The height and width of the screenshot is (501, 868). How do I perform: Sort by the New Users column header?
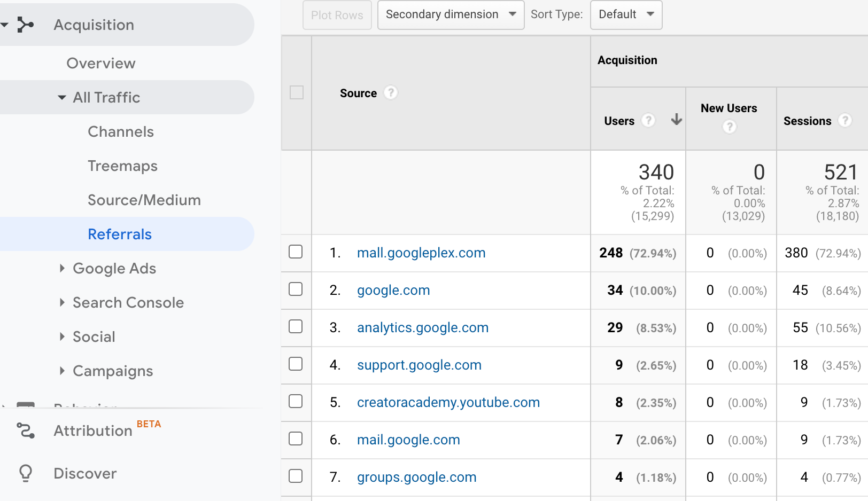click(729, 108)
